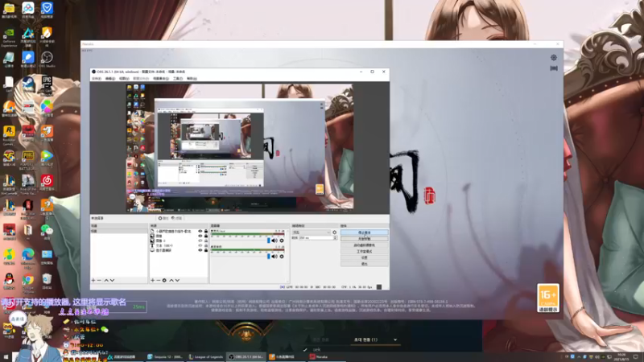Click 开始录制 start recording button
The height and width of the screenshot is (362, 644).
click(365, 238)
